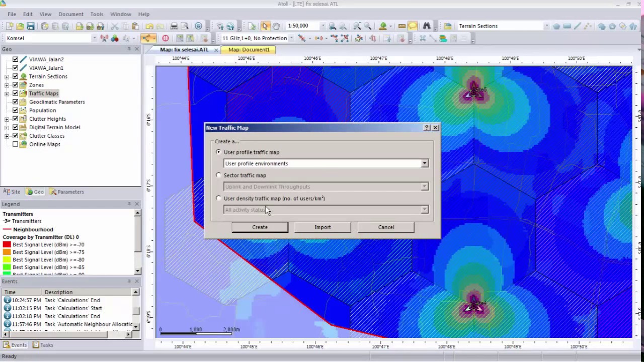
Task: Enable the Online Maps checkbox
Action: [15, 144]
